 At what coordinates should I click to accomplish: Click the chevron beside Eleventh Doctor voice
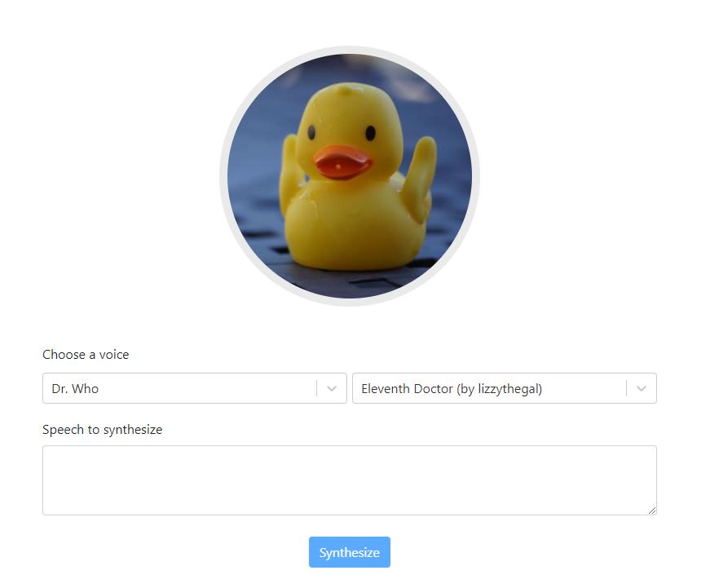click(x=642, y=389)
